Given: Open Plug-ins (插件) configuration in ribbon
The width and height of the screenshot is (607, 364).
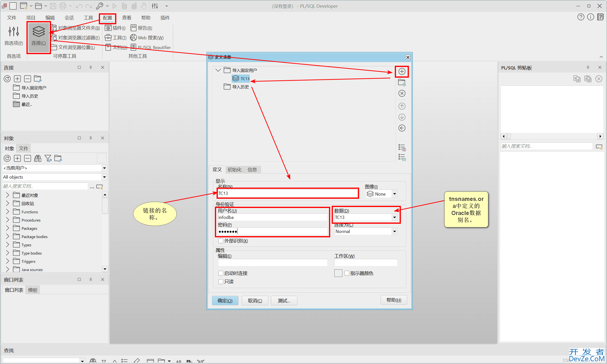Looking at the screenshot, I should (115, 28).
